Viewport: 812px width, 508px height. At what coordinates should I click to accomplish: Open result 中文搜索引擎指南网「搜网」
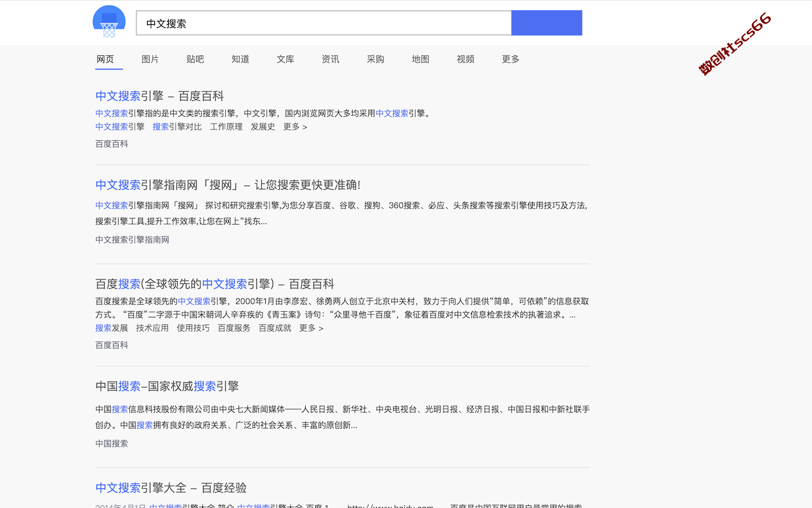coord(228,185)
